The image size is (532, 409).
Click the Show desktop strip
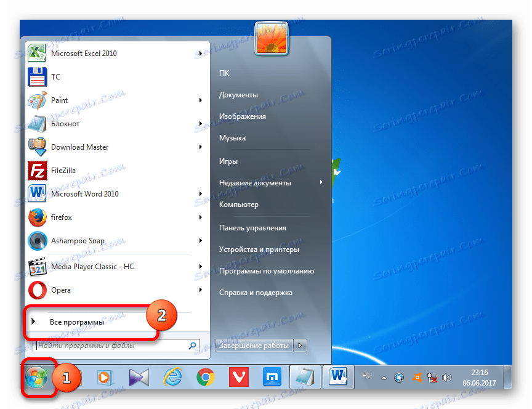pyautogui.click(x=507, y=377)
